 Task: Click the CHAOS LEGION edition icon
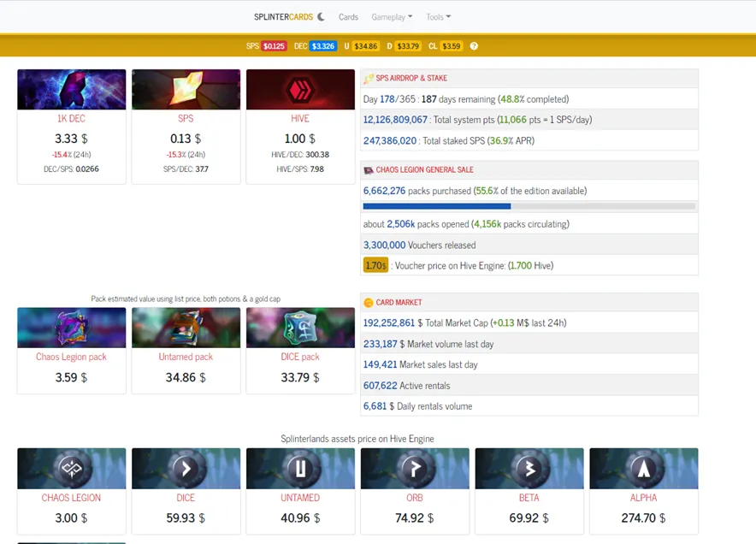(x=71, y=468)
